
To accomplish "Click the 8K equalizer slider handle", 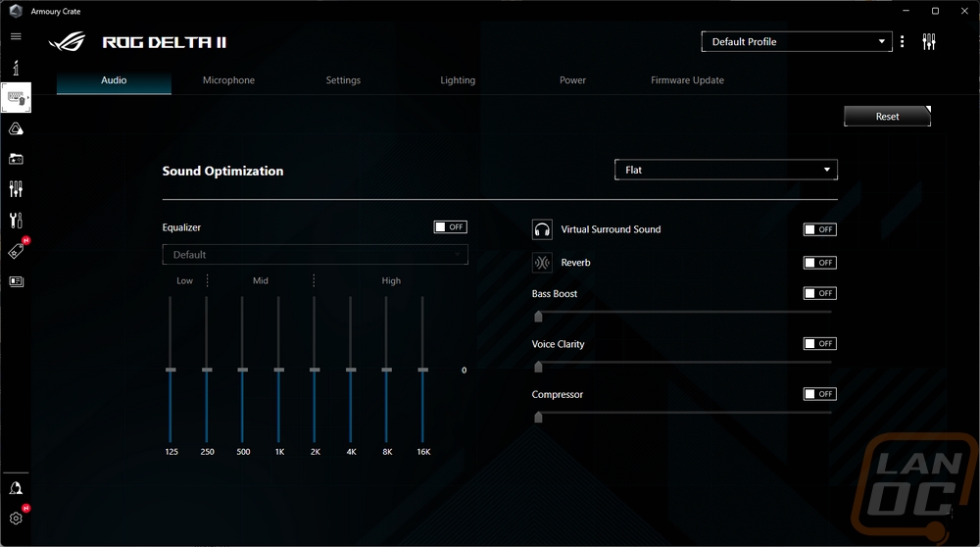I will [386, 371].
